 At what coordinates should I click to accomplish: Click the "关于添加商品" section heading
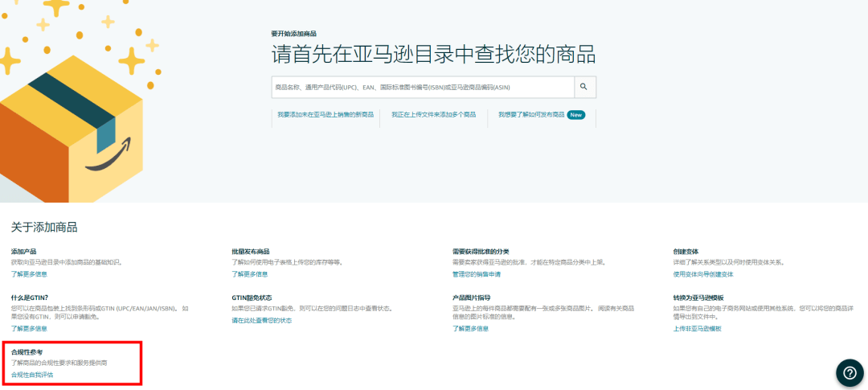click(44, 228)
